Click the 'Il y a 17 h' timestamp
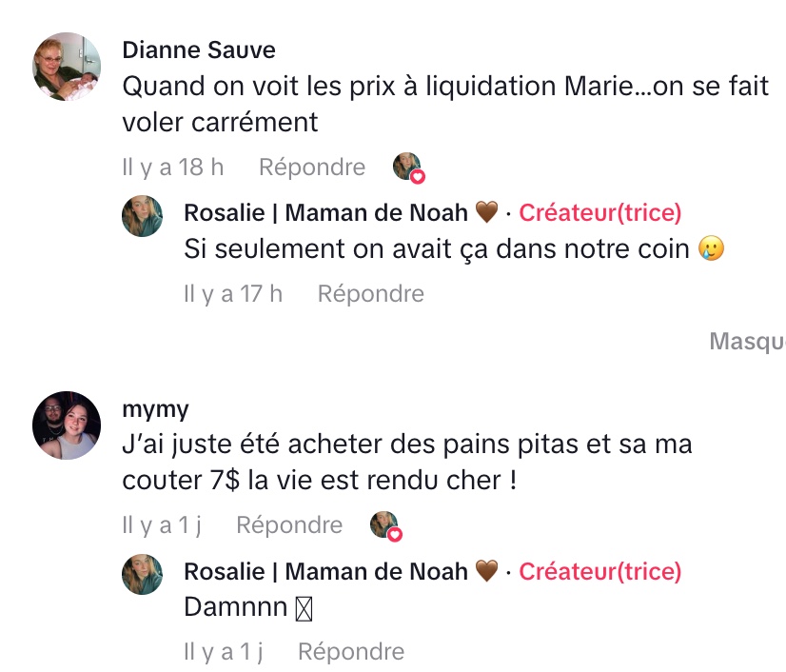This screenshot has width=786, height=672. pos(233,294)
